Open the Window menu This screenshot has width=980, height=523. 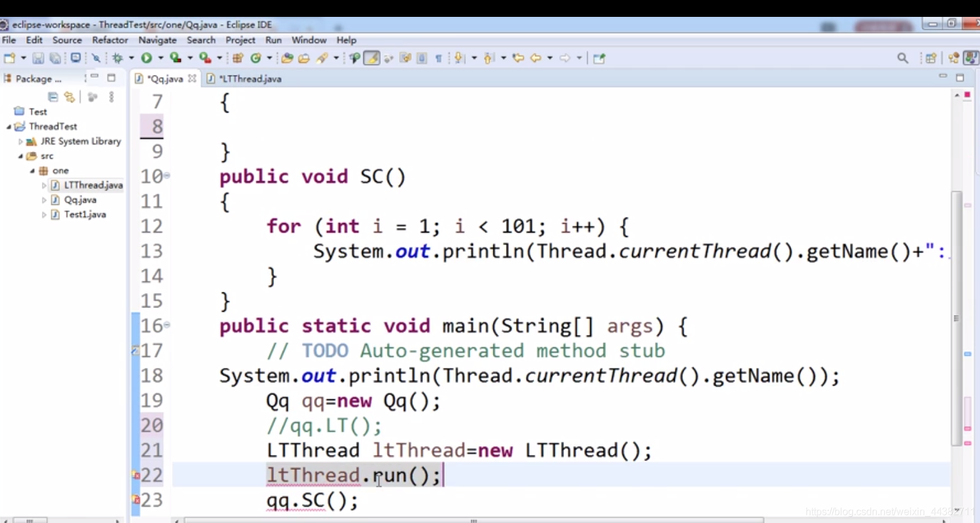(x=309, y=40)
